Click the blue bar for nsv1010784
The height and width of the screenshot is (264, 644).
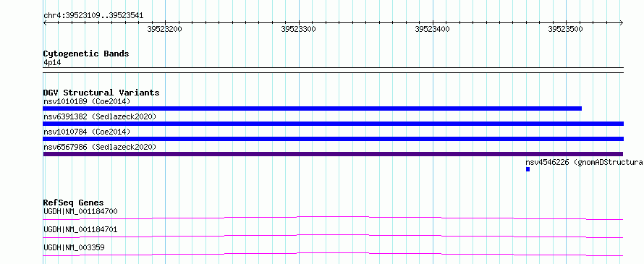333,139
